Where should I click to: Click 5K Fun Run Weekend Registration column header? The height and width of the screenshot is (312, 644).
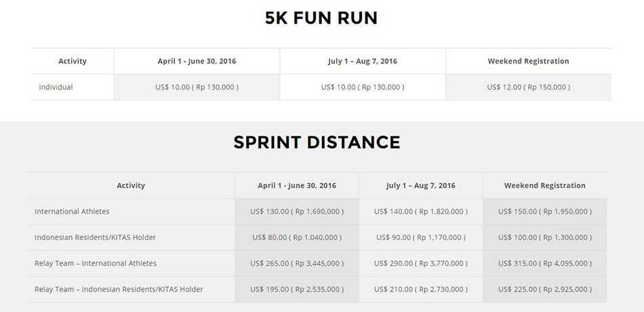pos(528,61)
